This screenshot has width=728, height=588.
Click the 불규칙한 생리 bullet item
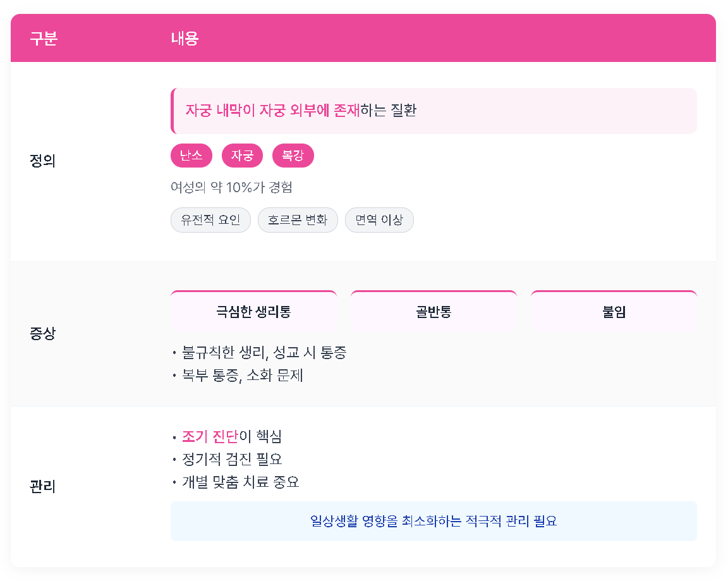(264, 353)
